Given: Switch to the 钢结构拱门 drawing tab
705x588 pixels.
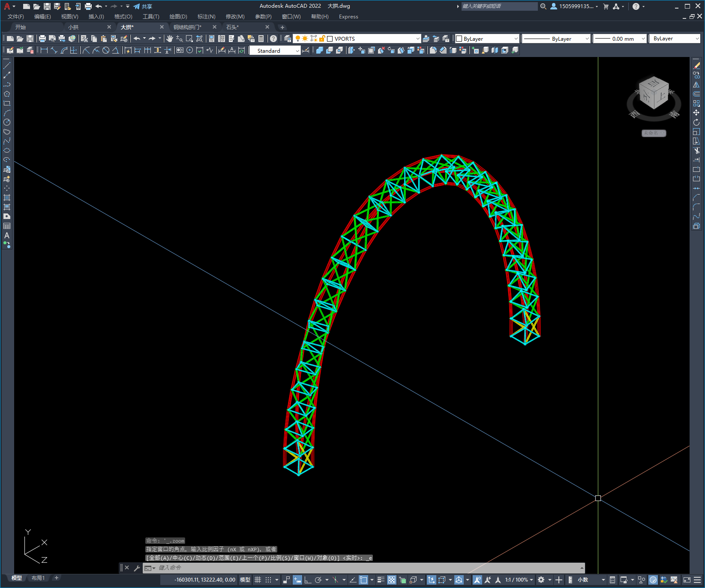Looking at the screenshot, I should tap(187, 27).
